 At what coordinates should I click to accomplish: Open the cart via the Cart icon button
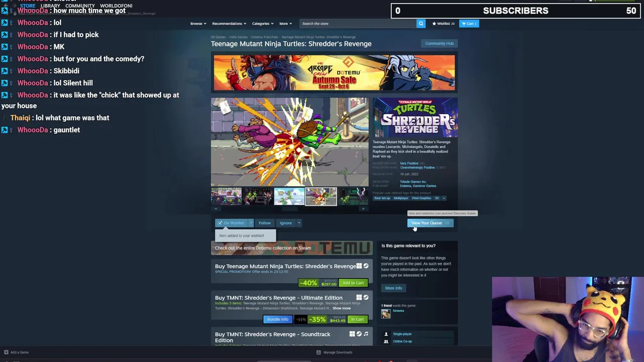pos(469,24)
